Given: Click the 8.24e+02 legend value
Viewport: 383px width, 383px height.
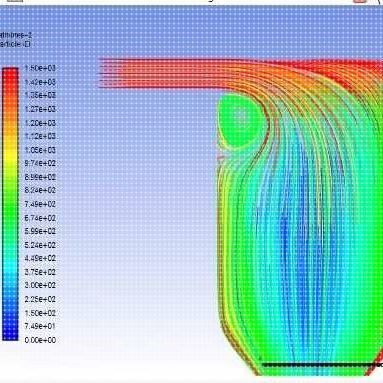Looking at the screenshot, I should (x=40, y=190).
